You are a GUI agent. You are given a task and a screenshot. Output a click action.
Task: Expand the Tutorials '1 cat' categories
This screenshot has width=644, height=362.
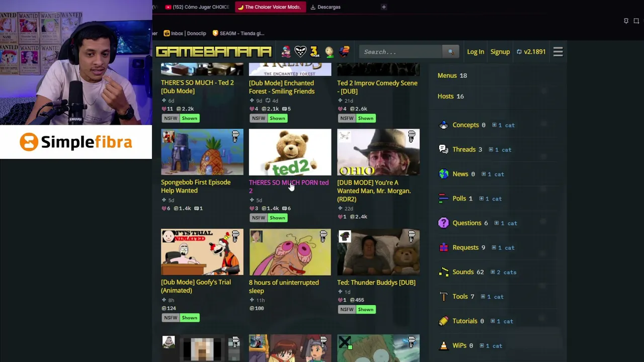pos(502,321)
